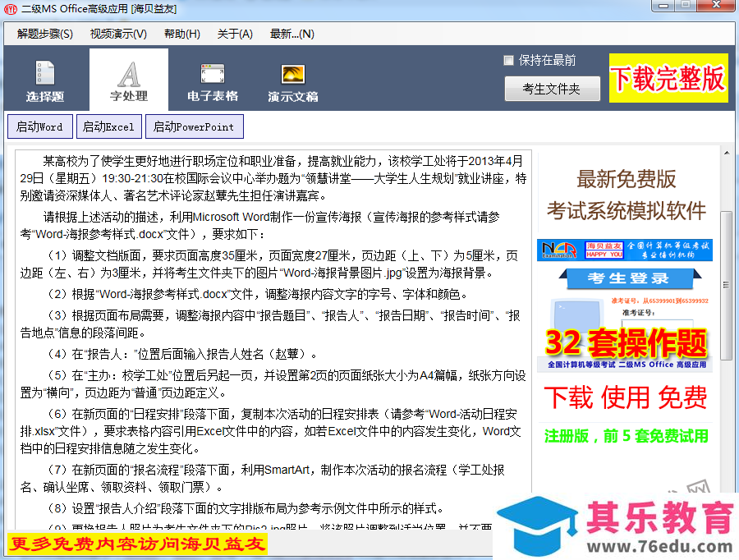Screen dimensions: 739x560
Task: Open the 最新...(N) menu
Action: click(291, 34)
